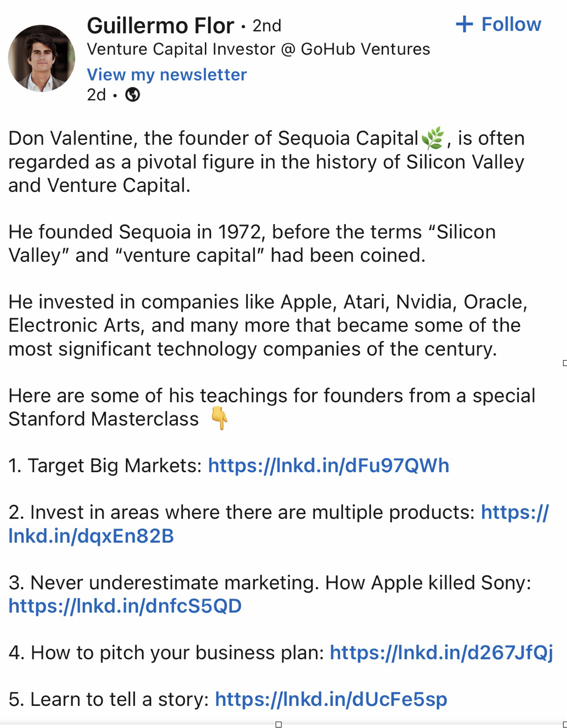Open the View my newsletter link

tap(167, 75)
